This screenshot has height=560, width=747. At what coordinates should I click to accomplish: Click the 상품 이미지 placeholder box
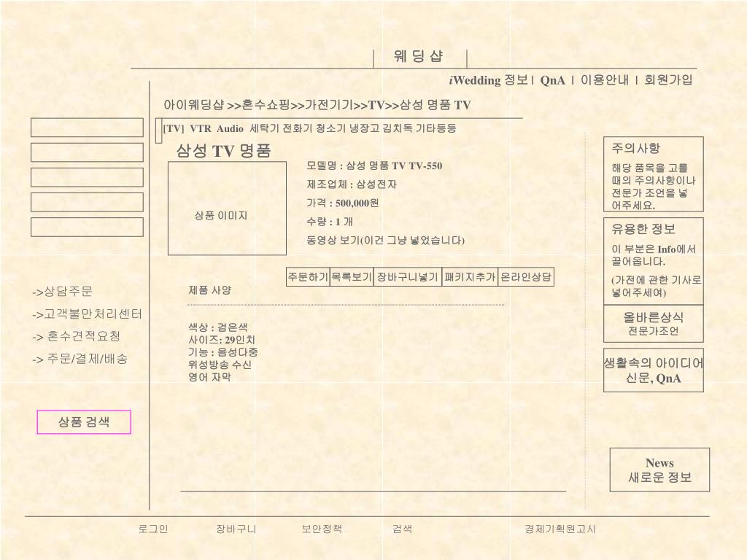[x=228, y=209]
